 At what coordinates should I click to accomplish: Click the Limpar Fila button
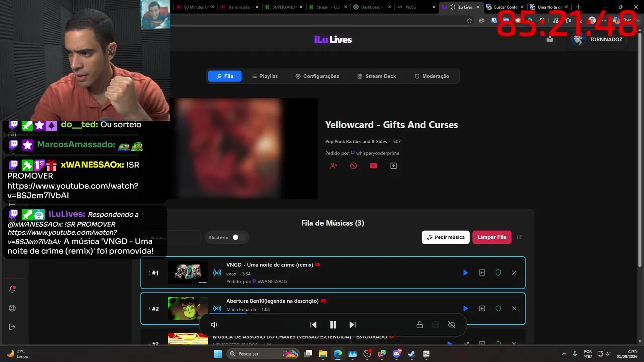coord(492,237)
